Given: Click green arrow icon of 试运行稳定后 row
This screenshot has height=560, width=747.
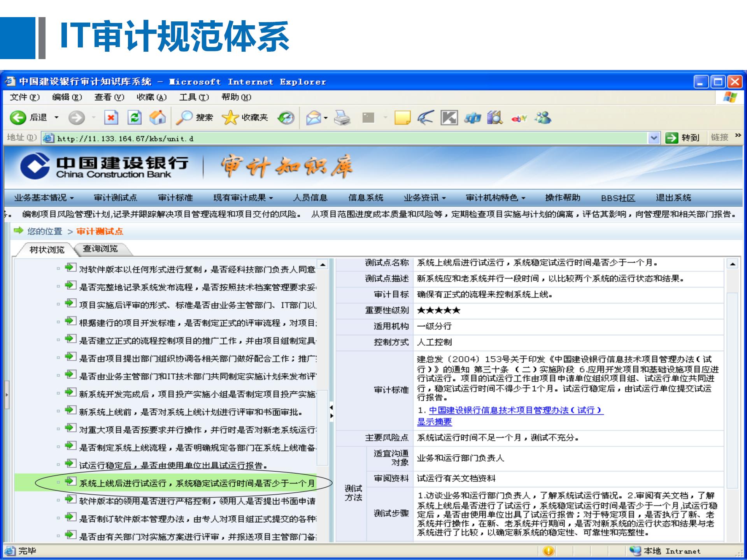Looking at the screenshot, I should click(x=70, y=464).
